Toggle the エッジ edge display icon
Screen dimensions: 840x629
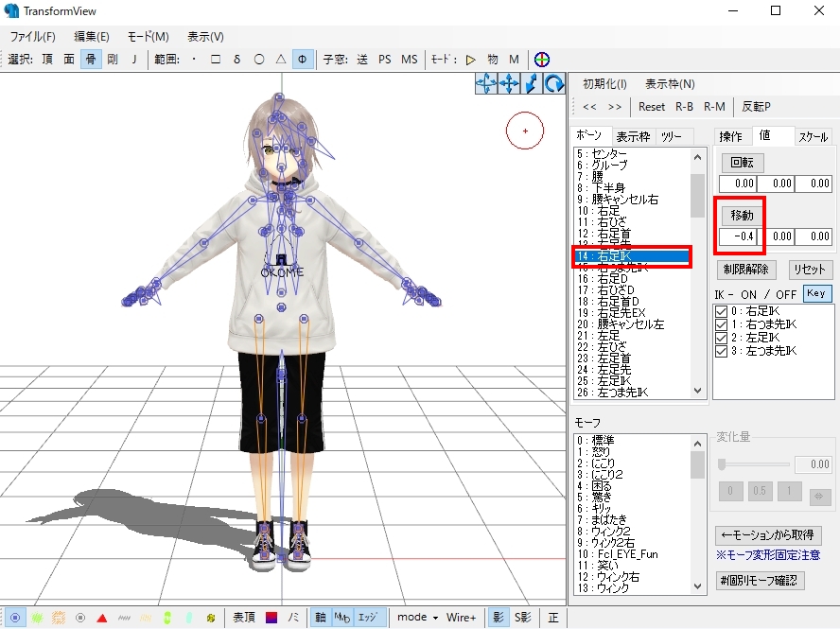[369, 616]
